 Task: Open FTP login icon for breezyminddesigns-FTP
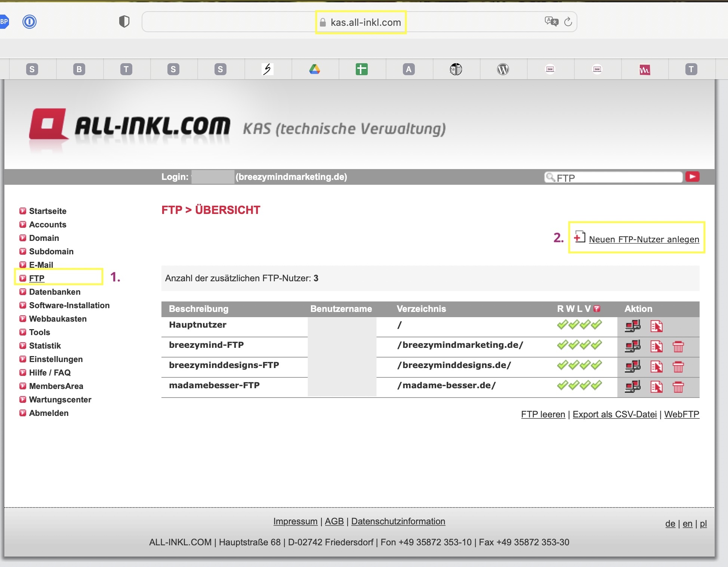[x=633, y=366]
